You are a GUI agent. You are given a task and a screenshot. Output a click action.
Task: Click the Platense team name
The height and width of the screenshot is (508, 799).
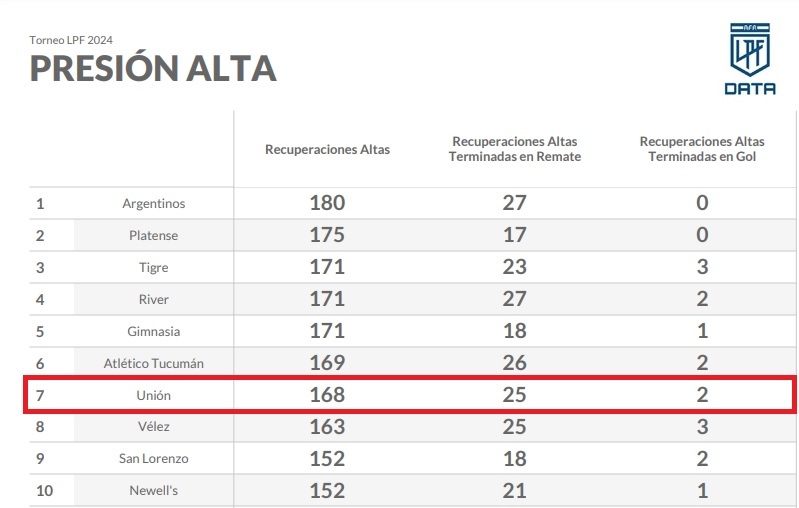[x=154, y=235]
